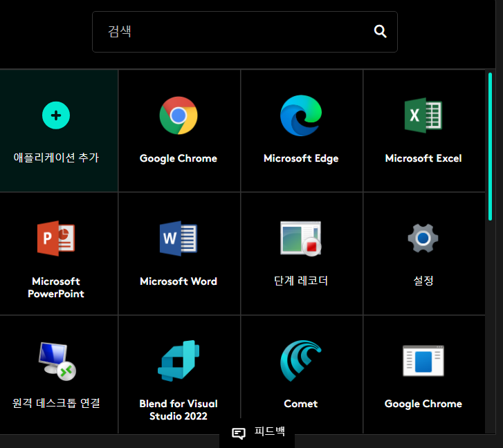Select the 원격 데스크톱 연결 icon

[56, 362]
